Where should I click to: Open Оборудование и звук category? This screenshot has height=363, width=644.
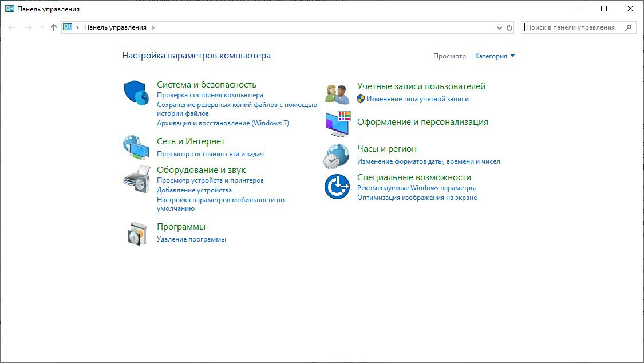pyautogui.click(x=202, y=170)
